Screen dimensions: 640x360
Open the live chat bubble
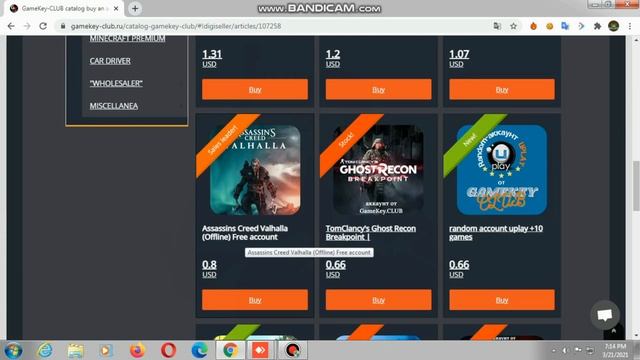[x=604, y=315]
